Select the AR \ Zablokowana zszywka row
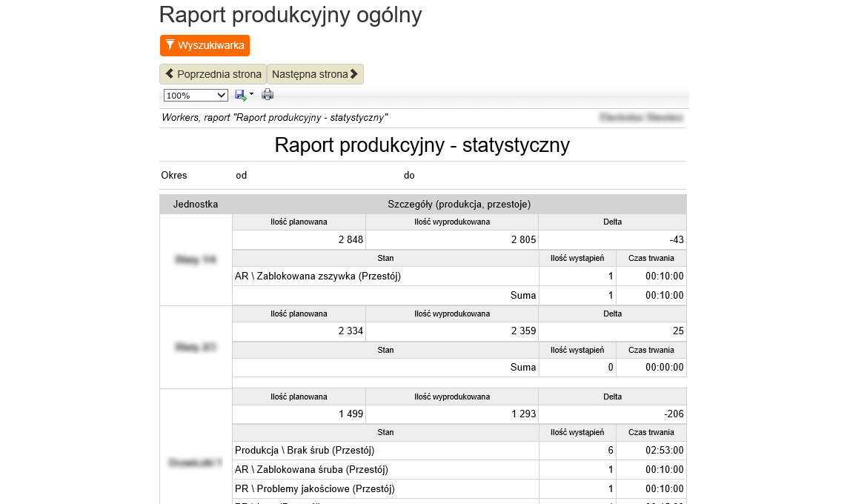The image size is (850, 504). pyautogui.click(x=317, y=276)
